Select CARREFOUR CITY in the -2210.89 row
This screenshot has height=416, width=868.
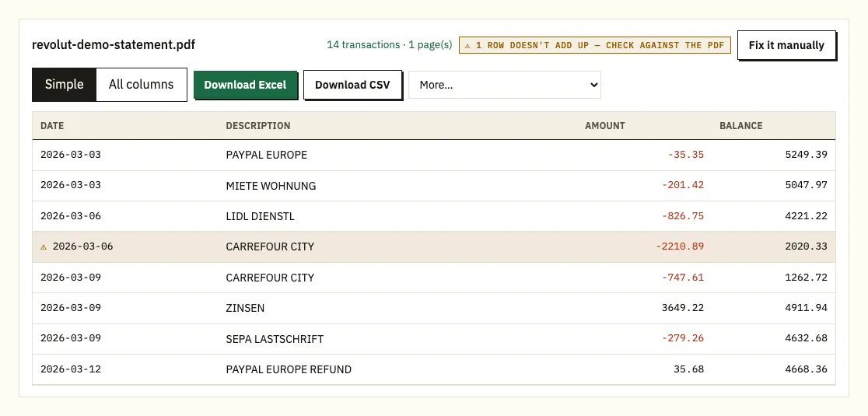[x=270, y=246]
